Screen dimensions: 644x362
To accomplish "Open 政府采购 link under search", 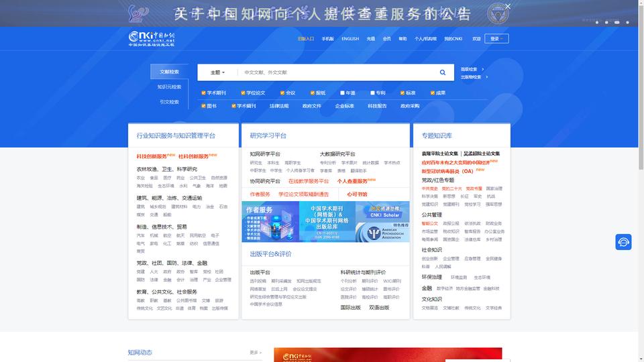I will point(410,106).
